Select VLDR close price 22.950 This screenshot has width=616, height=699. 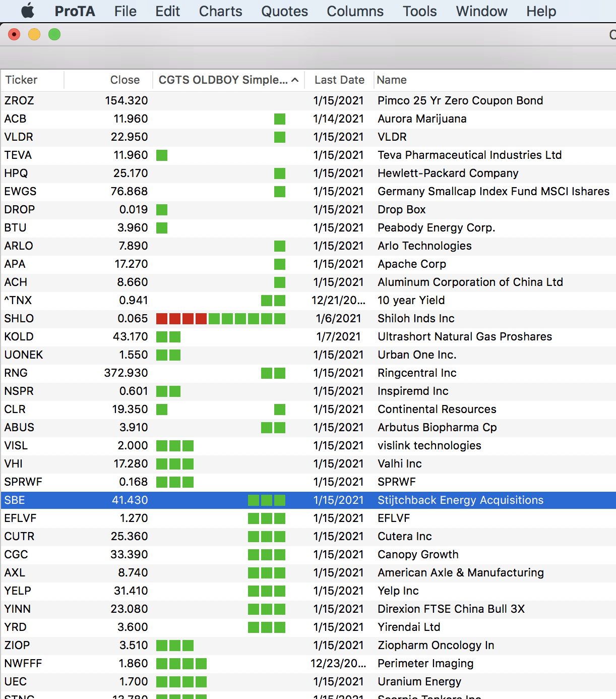pos(130,137)
